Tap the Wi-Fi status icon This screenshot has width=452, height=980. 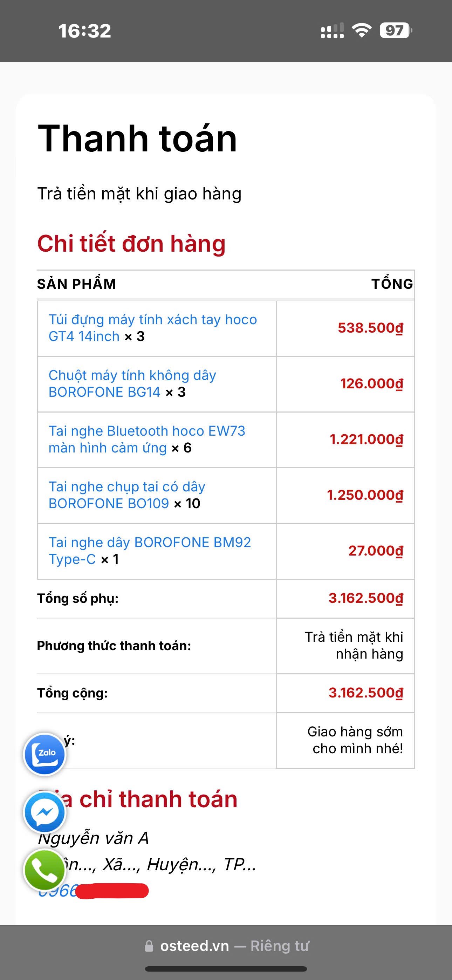point(362,30)
